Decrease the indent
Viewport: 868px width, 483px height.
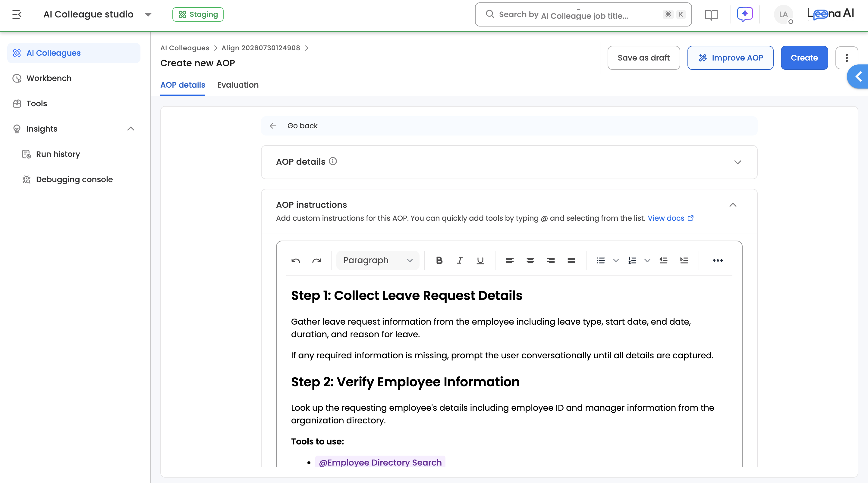click(x=663, y=260)
